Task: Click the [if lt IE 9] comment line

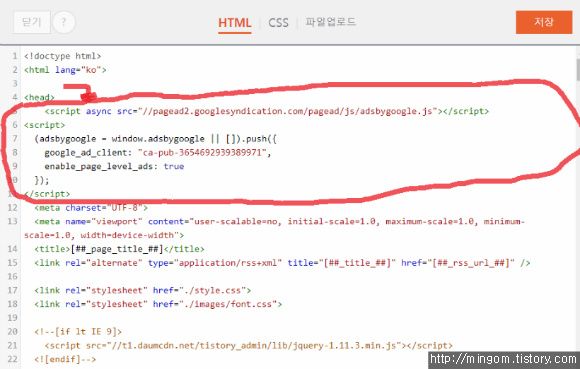Action: coord(78,332)
